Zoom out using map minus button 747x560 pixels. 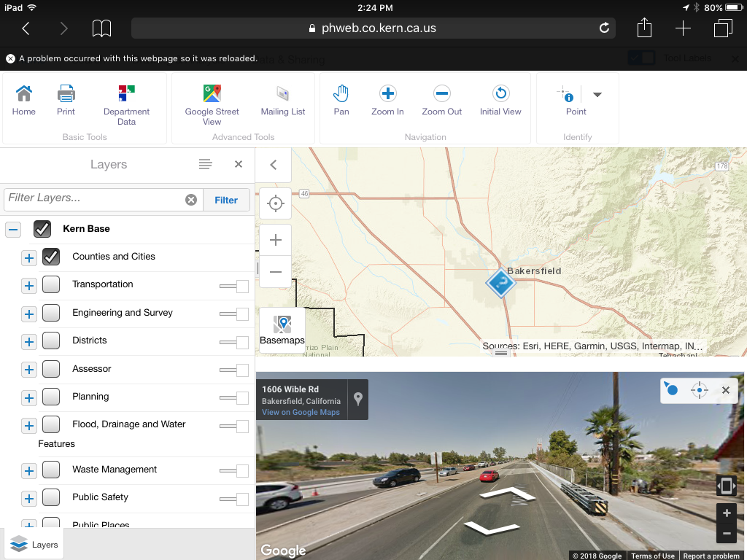[x=275, y=272]
